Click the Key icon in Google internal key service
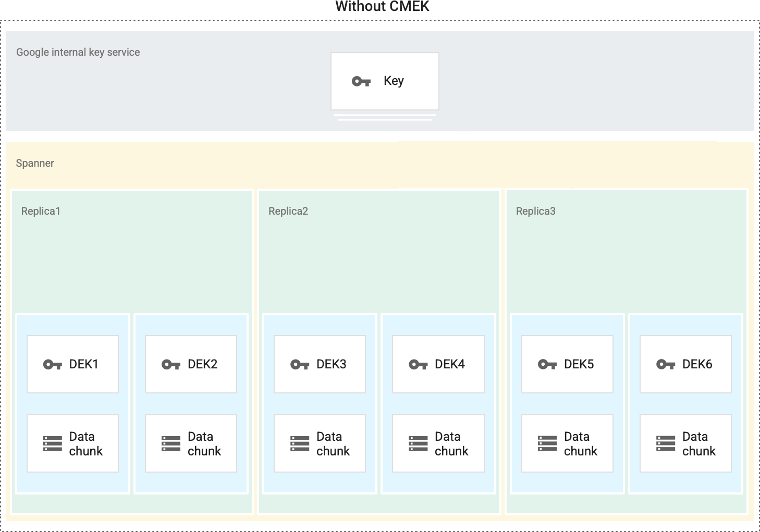760x532 pixels. point(361,81)
